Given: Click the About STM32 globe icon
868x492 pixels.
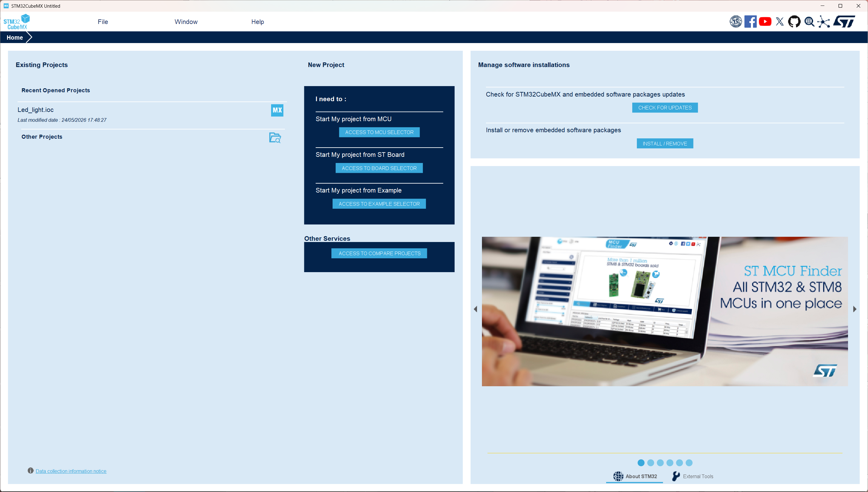Looking at the screenshot, I should point(618,476).
